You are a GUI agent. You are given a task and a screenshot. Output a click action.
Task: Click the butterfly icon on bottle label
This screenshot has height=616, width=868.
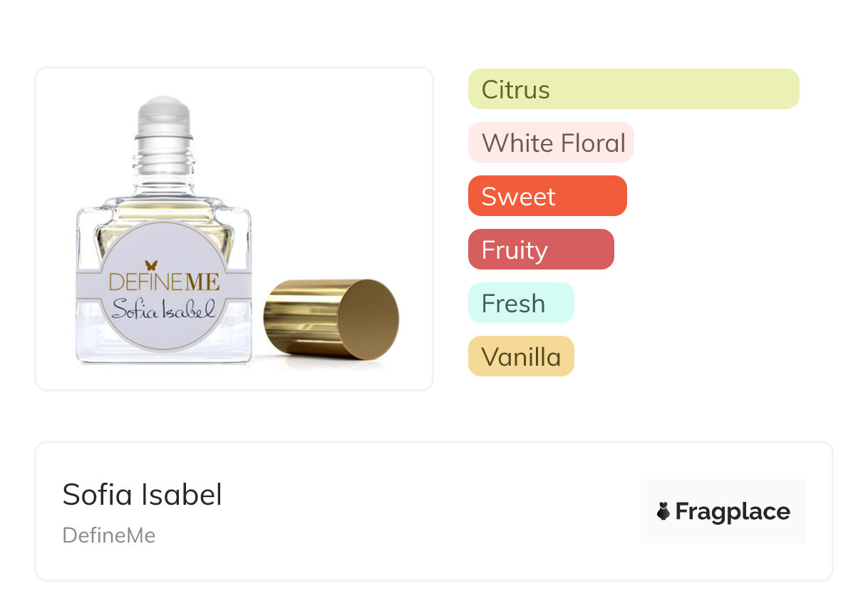[x=152, y=266]
